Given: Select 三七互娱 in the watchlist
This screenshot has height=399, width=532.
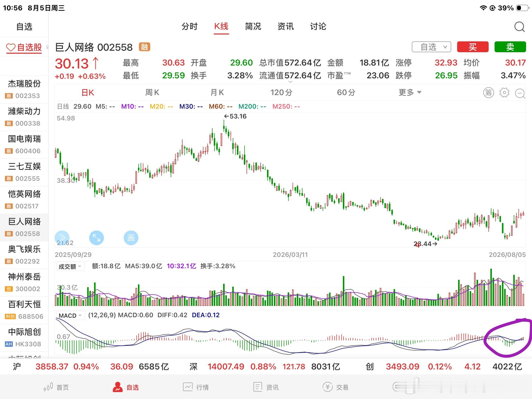Looking at the screenshot, I should pyautogui.click(x=24, y=172).
